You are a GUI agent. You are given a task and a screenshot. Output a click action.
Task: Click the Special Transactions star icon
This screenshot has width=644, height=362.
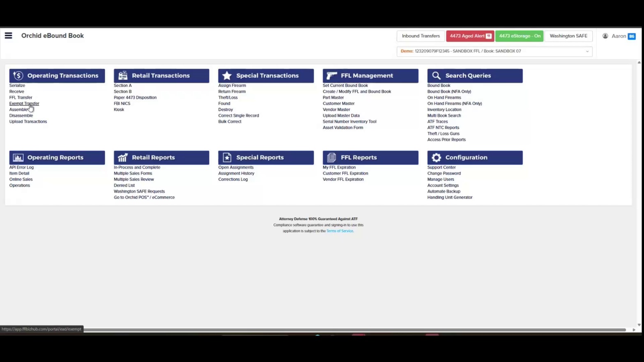pos(227,76)
